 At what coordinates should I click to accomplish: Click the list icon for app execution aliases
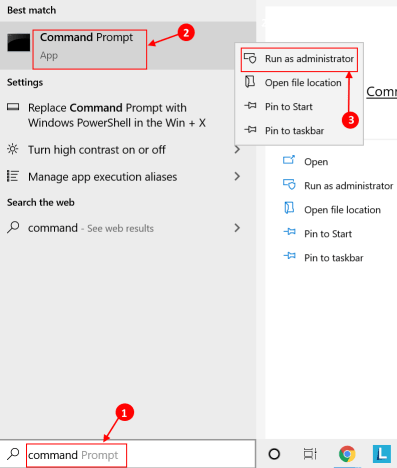(13, 176)
